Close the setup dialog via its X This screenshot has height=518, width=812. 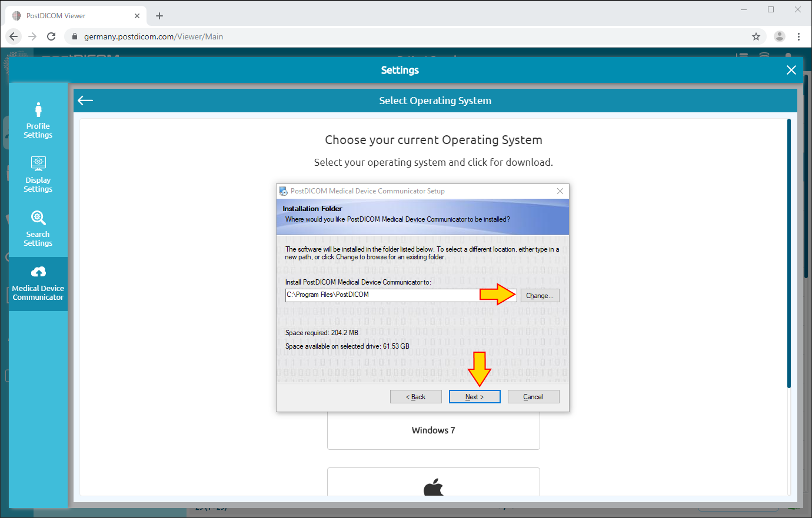point(560,191)
